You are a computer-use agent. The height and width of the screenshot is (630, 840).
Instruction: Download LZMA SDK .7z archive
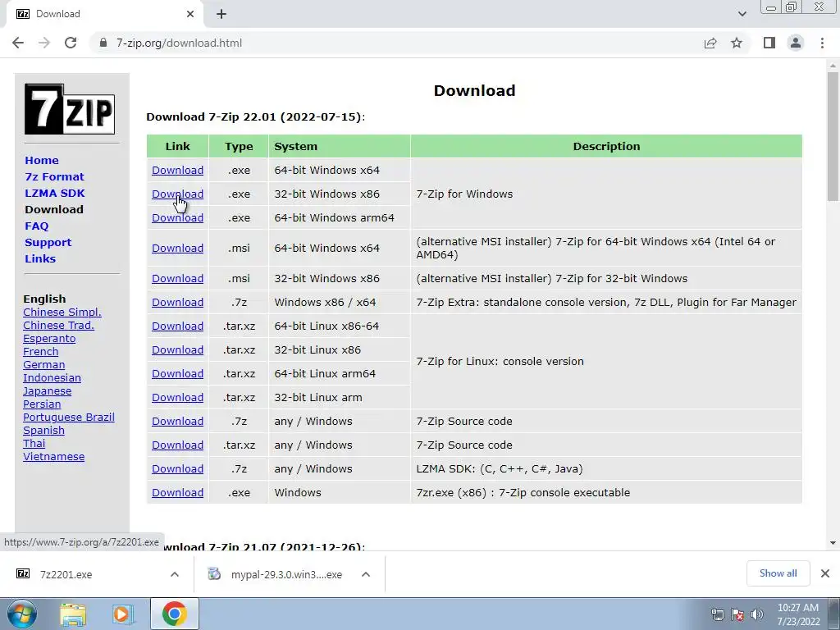coord(177,468)
